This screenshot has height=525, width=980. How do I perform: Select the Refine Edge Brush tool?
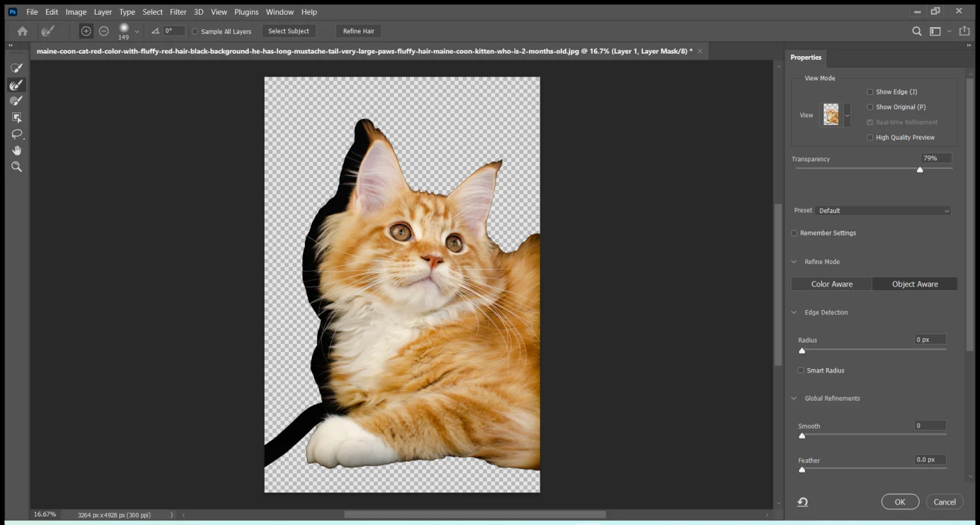pyautogui.click(x=17, y=85)
